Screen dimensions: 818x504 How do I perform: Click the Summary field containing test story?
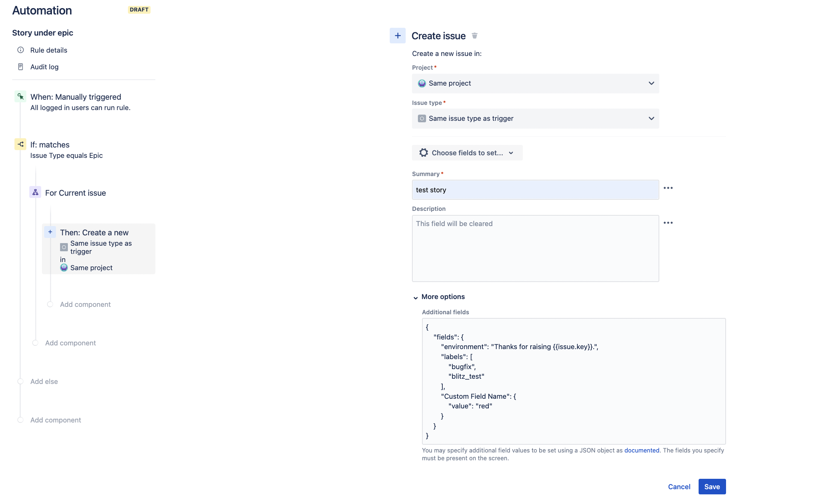point(535,189)
